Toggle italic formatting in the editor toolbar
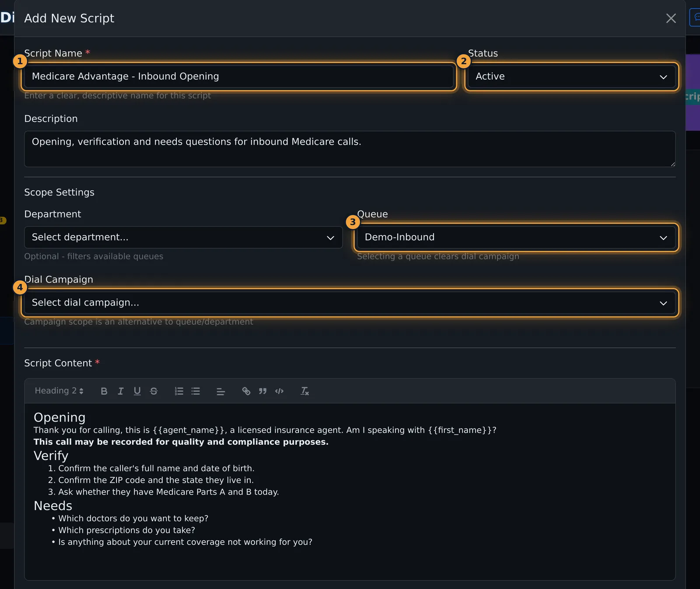The height and width of the screenshot is (589, 700). (120, 391)
